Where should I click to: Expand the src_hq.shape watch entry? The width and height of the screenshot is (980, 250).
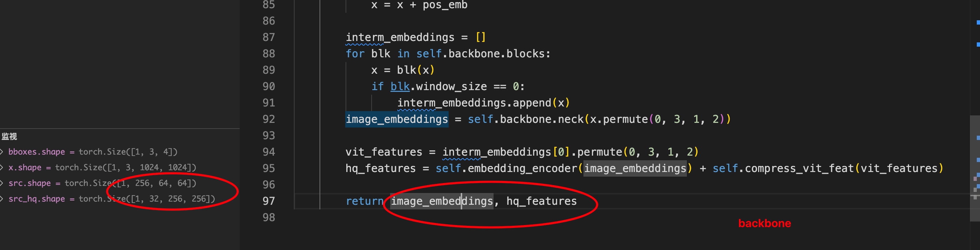click(2, 199)
